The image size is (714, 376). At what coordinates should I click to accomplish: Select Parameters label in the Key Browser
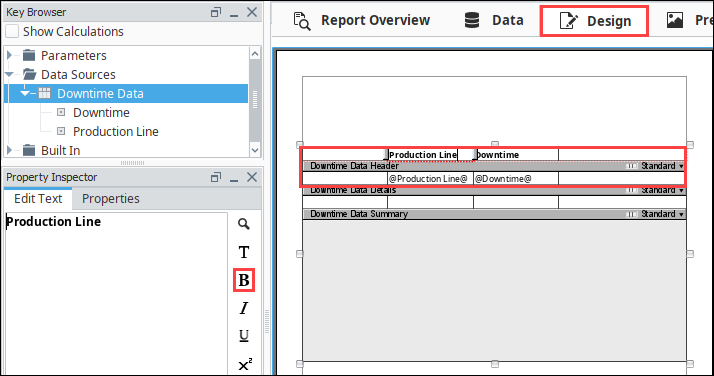pyautogui.click(x=73, y=56)
